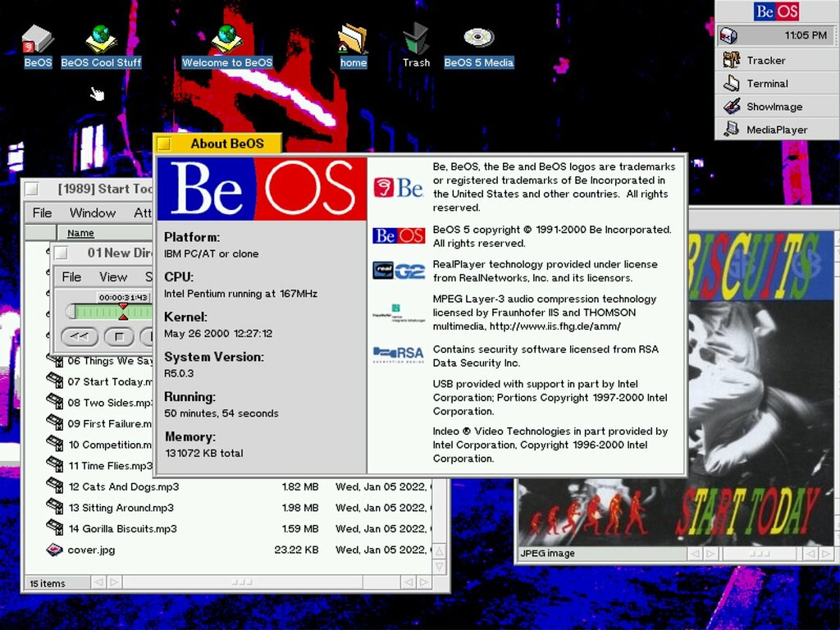Select the cover.jpg file
This screenshot has height=630, width=840.
(x=91, y=550)
